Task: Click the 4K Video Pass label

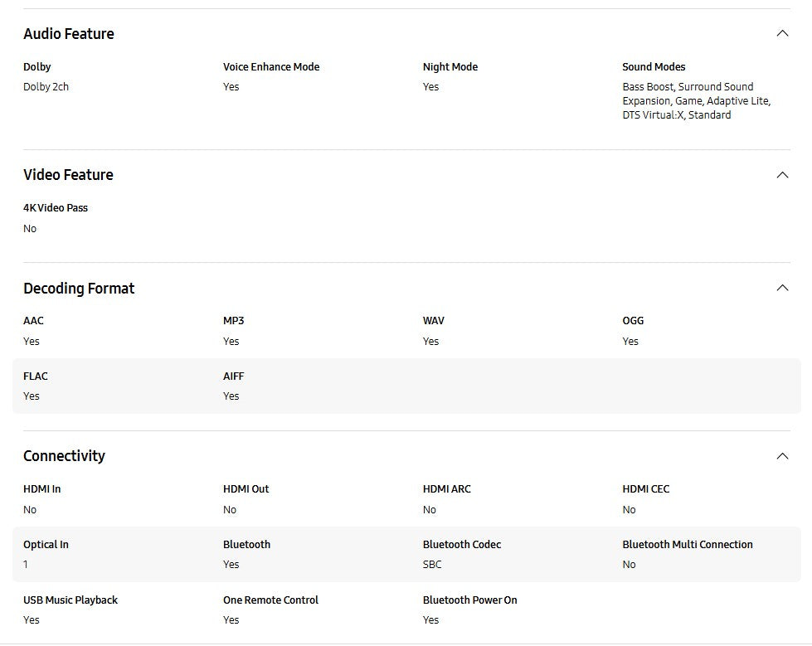Action: (x=56, y=208)
